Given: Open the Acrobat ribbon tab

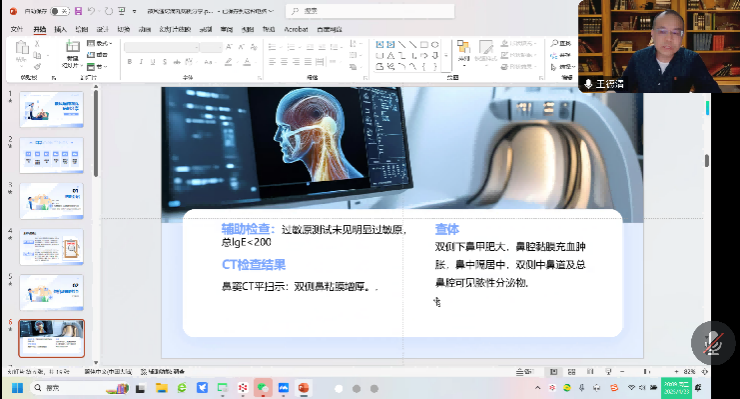Looking at the screenshot, I should (x=296, y=29).
